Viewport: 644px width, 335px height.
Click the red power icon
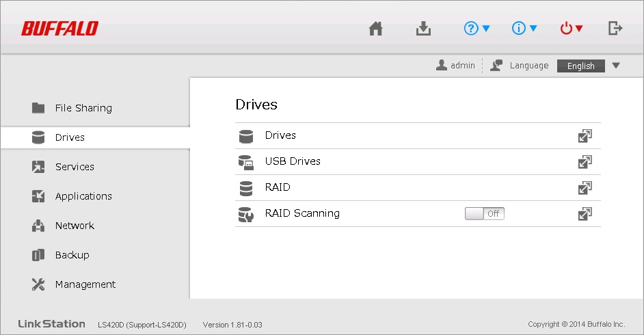click(566, 28)
